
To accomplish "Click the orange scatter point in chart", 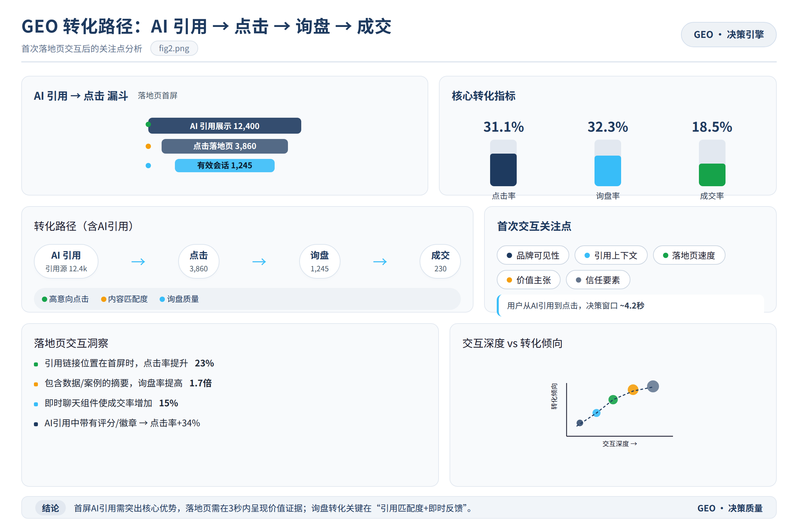I will coord(633,390).
